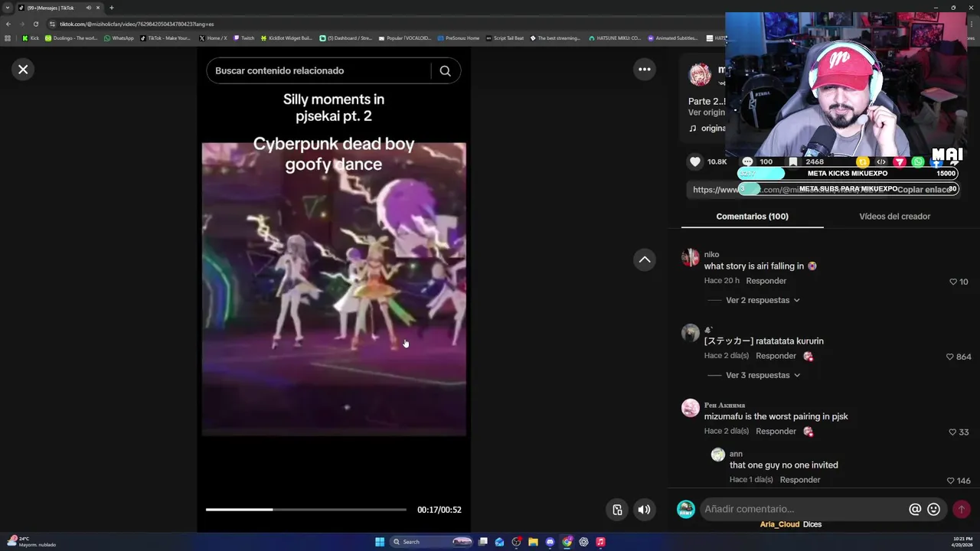Click the Añadir comentario input field

pyautogui.click(x=804, y=509)
